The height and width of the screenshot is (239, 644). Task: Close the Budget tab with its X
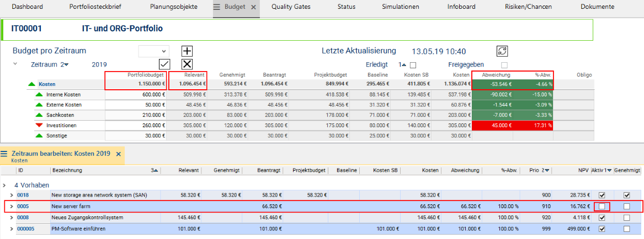[x=253, y=7]
